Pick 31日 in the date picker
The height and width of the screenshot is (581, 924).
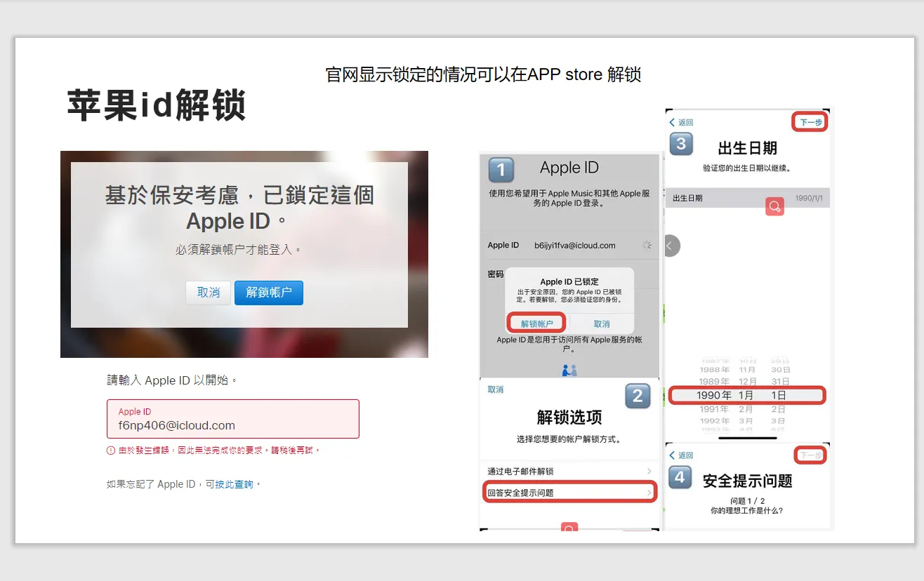click(781, 382)
